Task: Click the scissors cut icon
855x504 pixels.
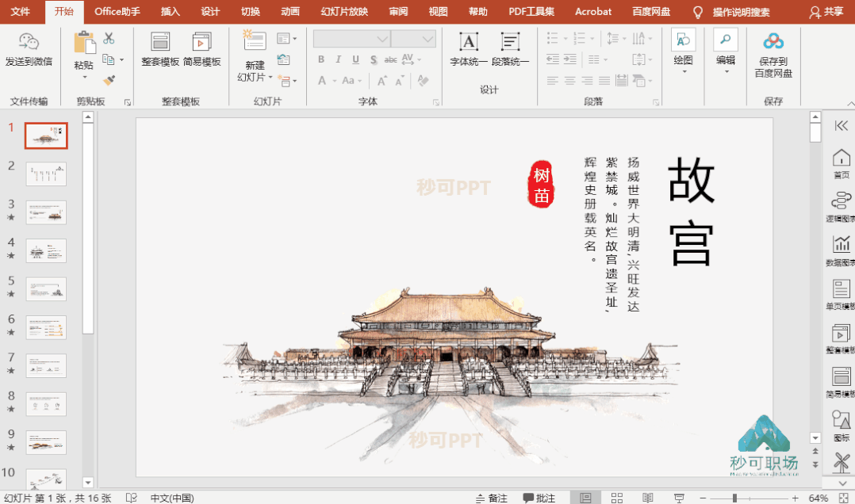Action: (x=109, y=37)
